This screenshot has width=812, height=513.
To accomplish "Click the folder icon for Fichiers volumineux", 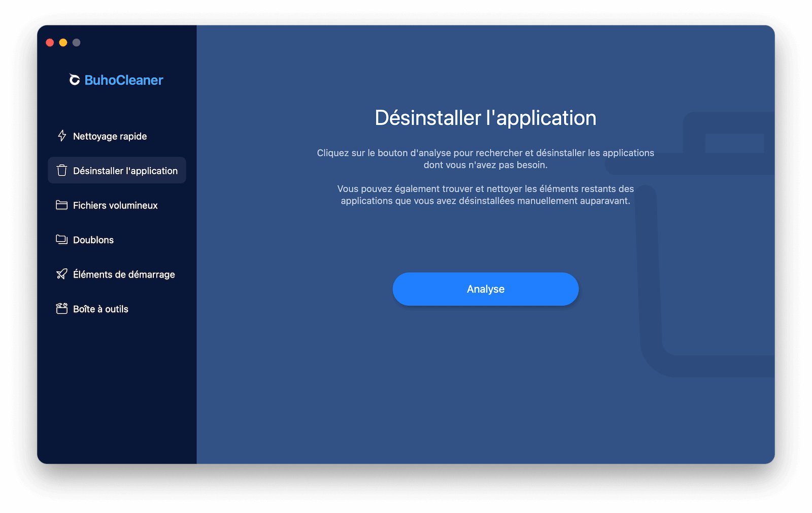I will pos(62,205).
